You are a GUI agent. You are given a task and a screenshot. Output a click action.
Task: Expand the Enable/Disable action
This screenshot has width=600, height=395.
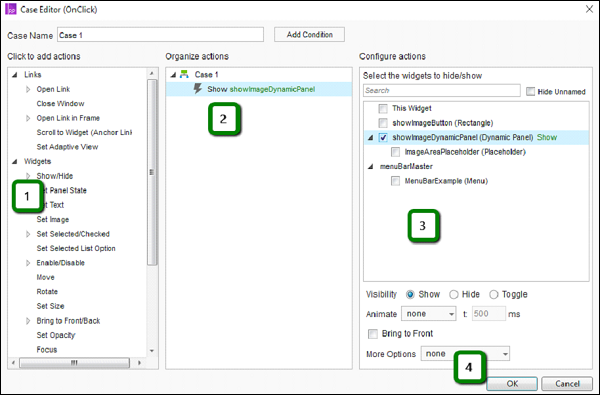click(x=28, y=263)
